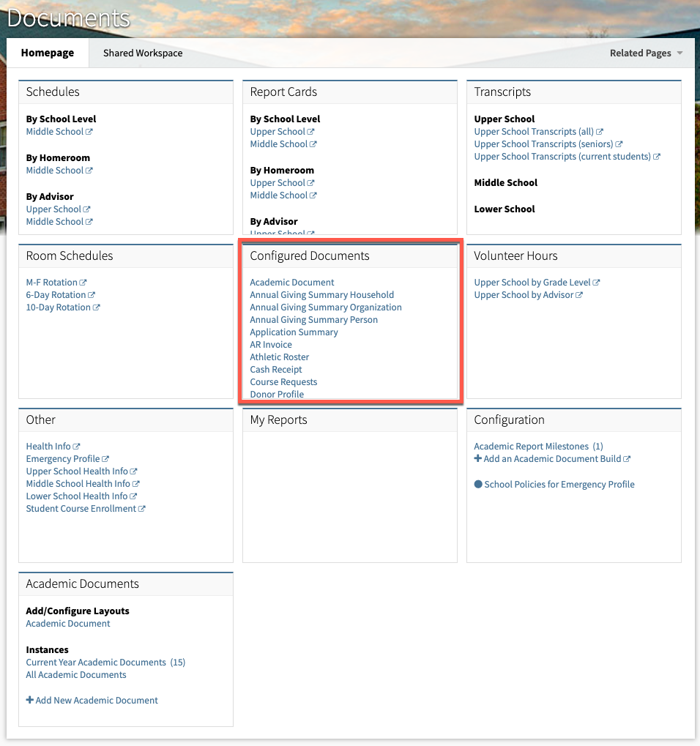This screenshot has height=746, width=700.
Task: Click the external link icon beside Upper School Transcripts (all)
Action: click(x=599, y=130)
